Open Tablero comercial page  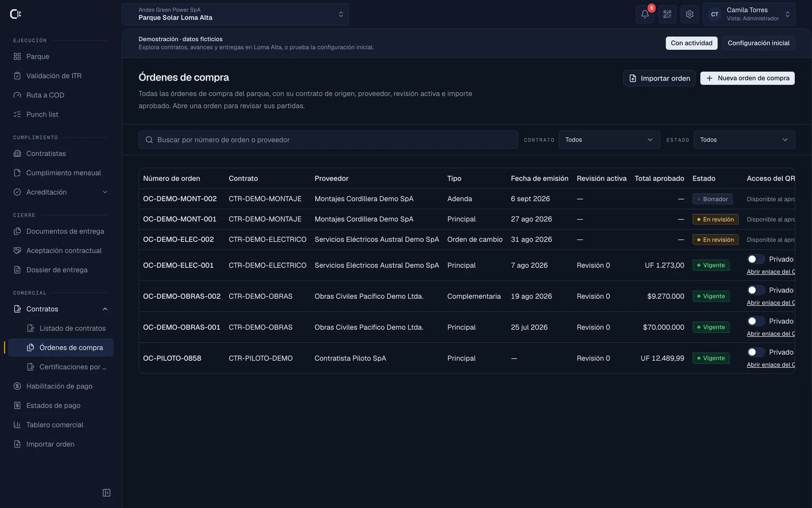click(x=61, y=425)
